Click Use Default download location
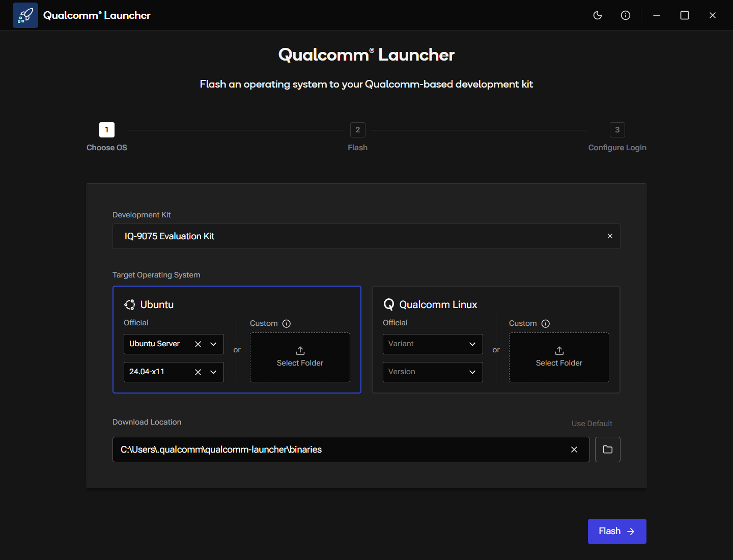Image resolution: width=733 pixels, height=560 pixels. tap(592, 424)
